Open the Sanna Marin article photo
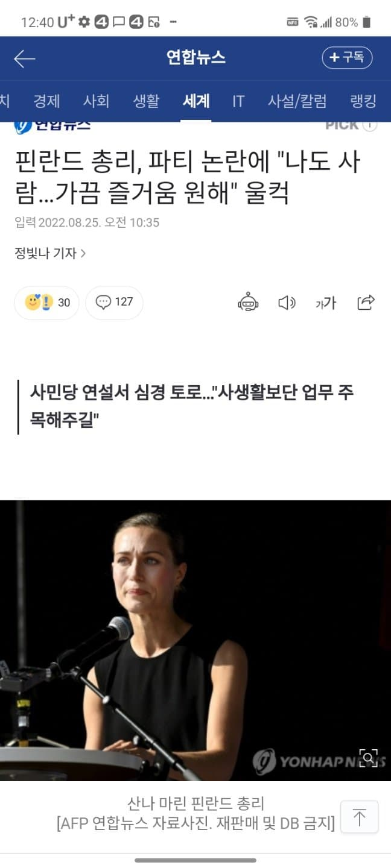391x868 pixels. (x=195, y=640)
